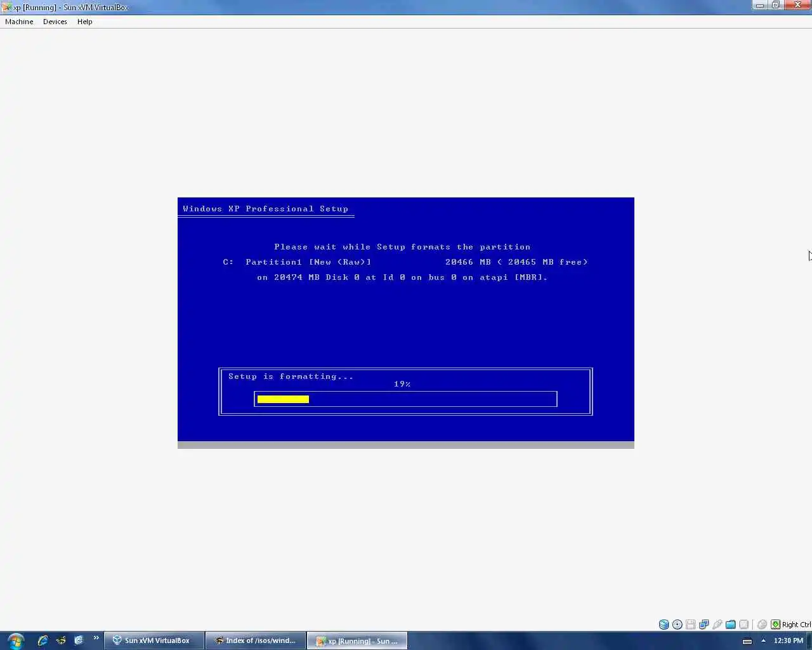
Task: Click the tray keyboard icon
Action: click(x=747, y=641)
